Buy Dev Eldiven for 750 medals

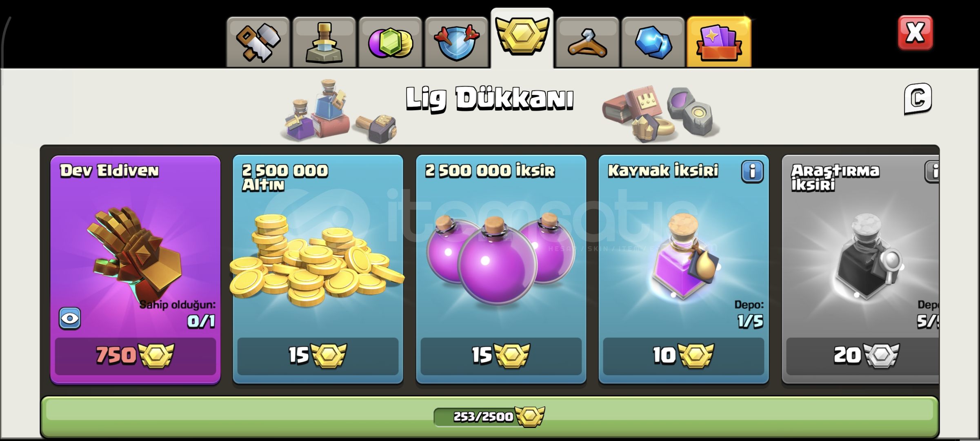(135, 356)
